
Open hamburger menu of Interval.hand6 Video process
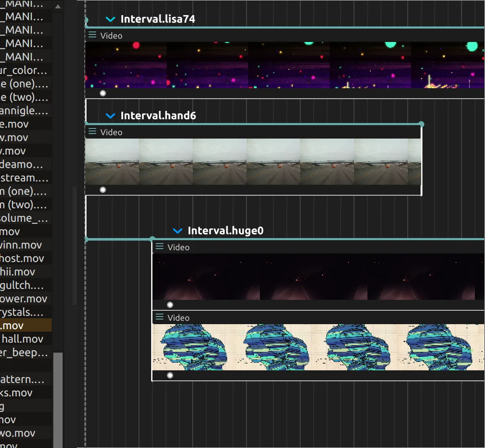[x=92, y=131]
